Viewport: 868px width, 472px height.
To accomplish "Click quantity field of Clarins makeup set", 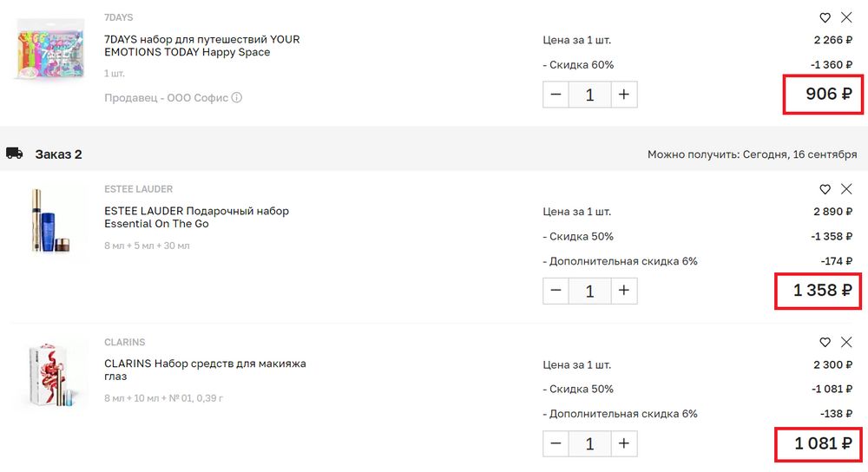I will tap(590, 443).
